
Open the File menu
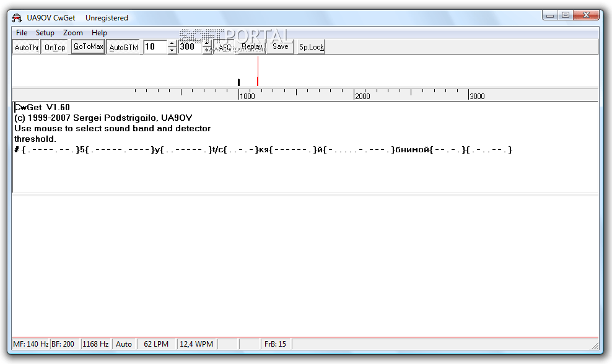click(x=22, y=33)
